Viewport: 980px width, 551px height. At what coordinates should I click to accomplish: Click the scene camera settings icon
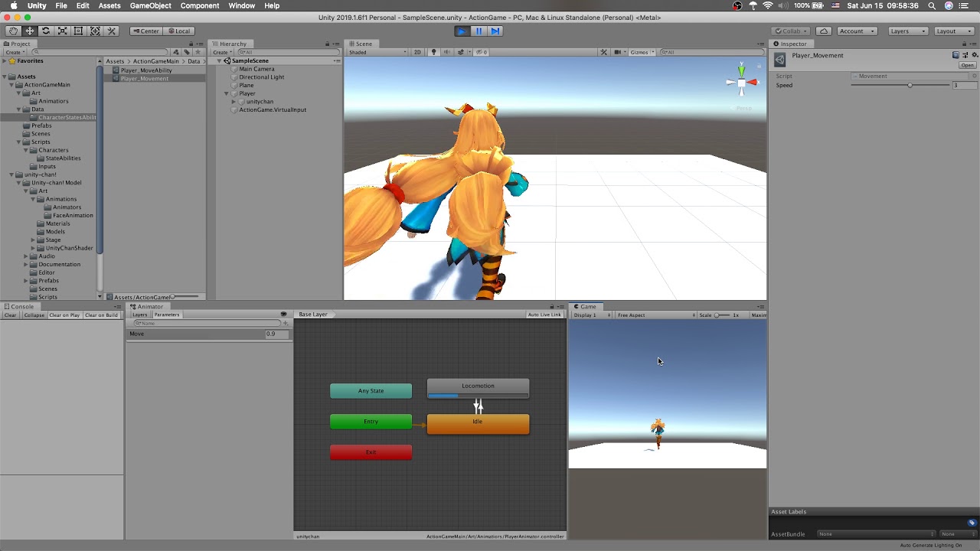point(618,52)
